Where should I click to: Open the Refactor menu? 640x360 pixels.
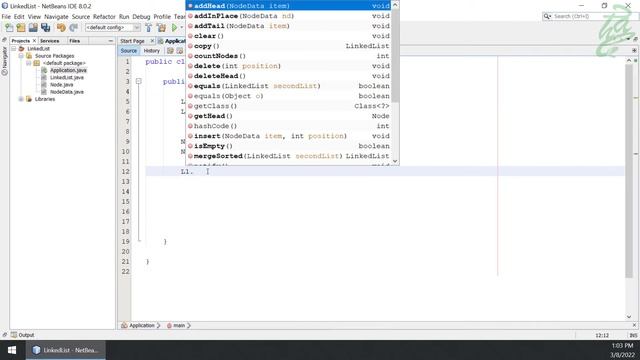click(104, 17)
